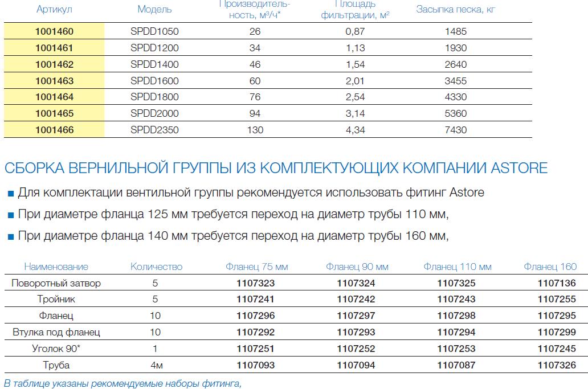Click filtration area value 2,01
Viewport: 588px width, 389px height.
(355, 81)
